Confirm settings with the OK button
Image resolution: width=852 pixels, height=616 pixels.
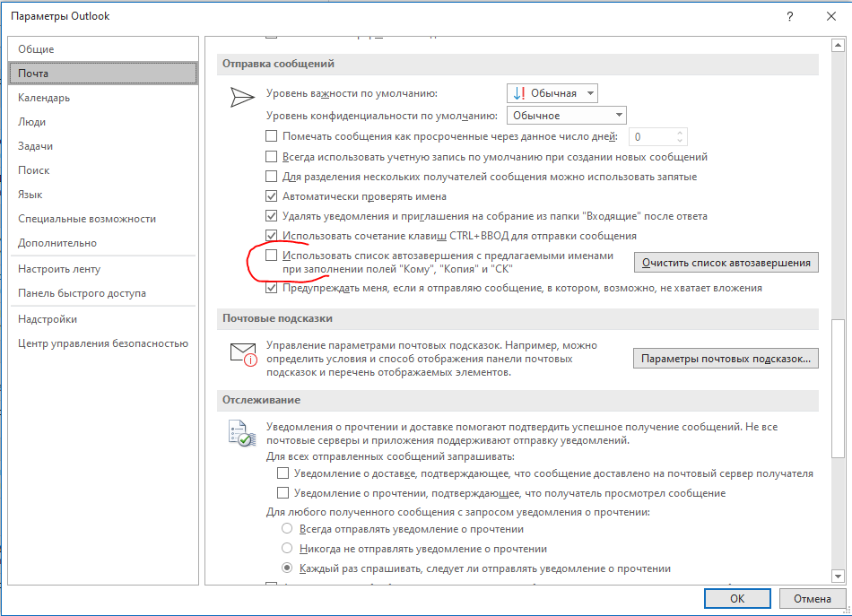(737, 598)
